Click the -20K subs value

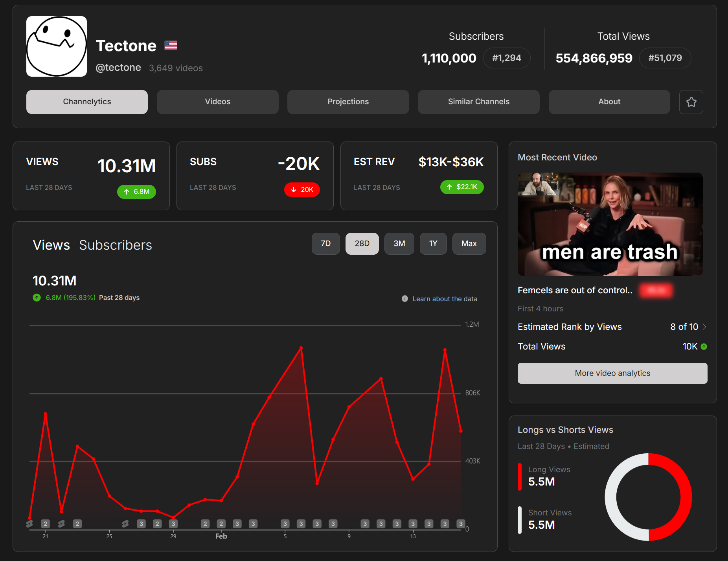299,164
